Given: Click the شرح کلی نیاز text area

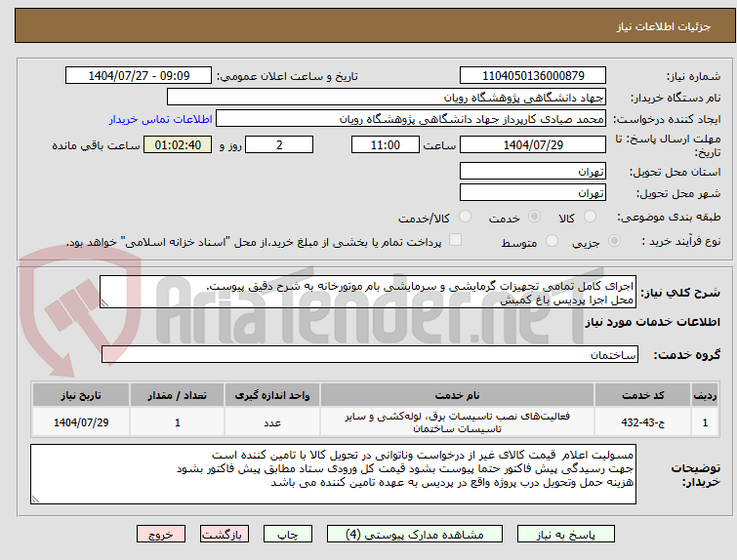Looking at the screenshot, I should 368,293.
